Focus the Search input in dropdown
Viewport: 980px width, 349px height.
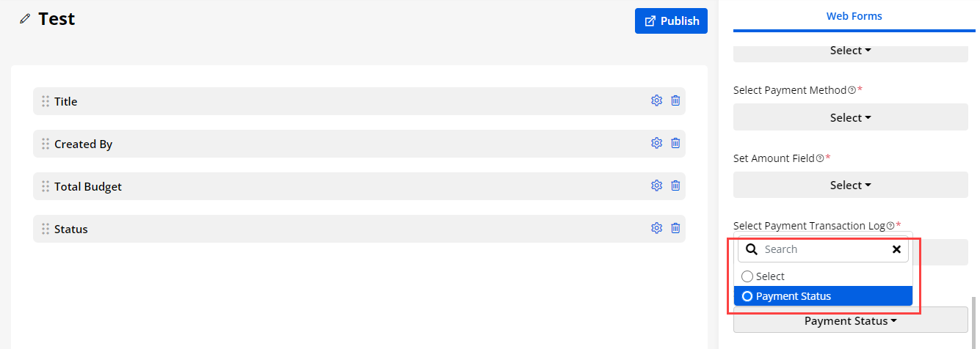click(x=822, y=249)
